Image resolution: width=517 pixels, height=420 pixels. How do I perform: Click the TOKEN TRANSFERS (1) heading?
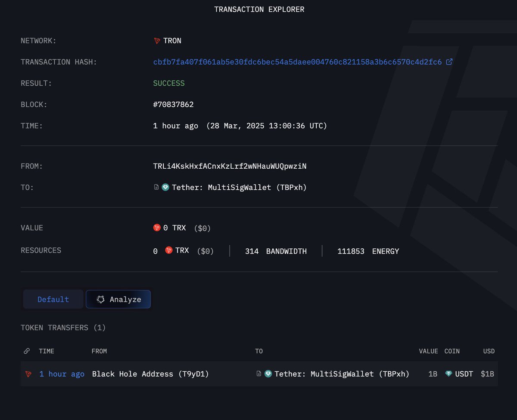pos(63,328)
